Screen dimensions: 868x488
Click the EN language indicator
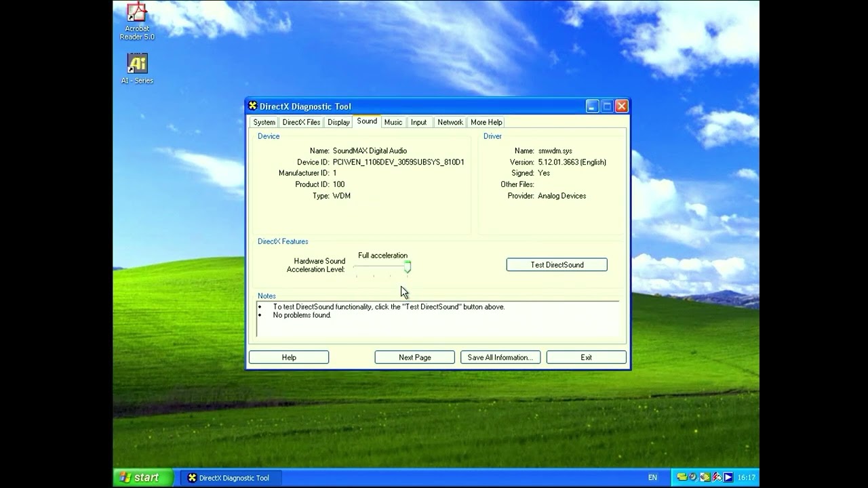pos(652,477)
